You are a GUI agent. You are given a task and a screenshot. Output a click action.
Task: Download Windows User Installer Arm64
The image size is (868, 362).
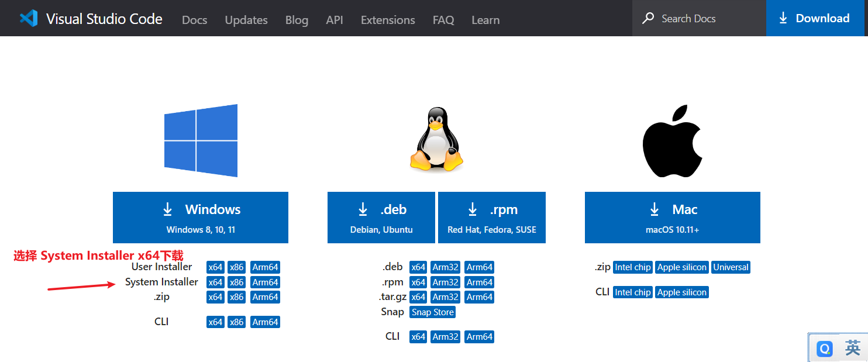coord(265,267)
